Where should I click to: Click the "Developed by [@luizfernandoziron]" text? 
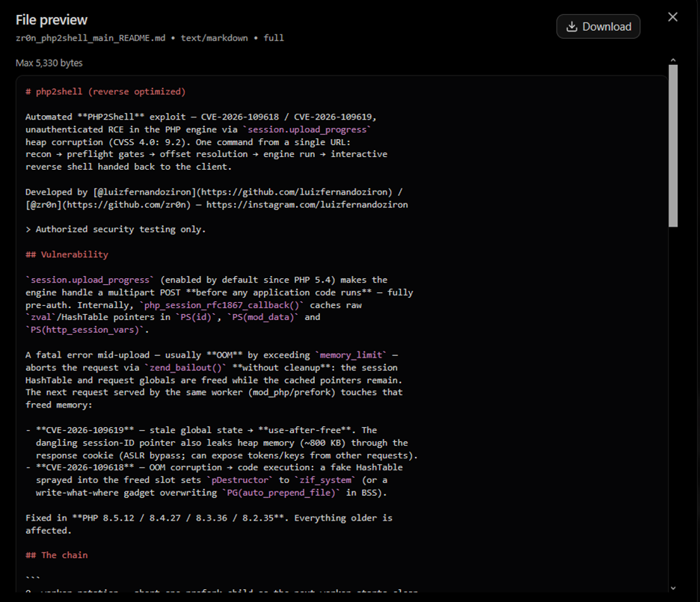coord(111,192)
